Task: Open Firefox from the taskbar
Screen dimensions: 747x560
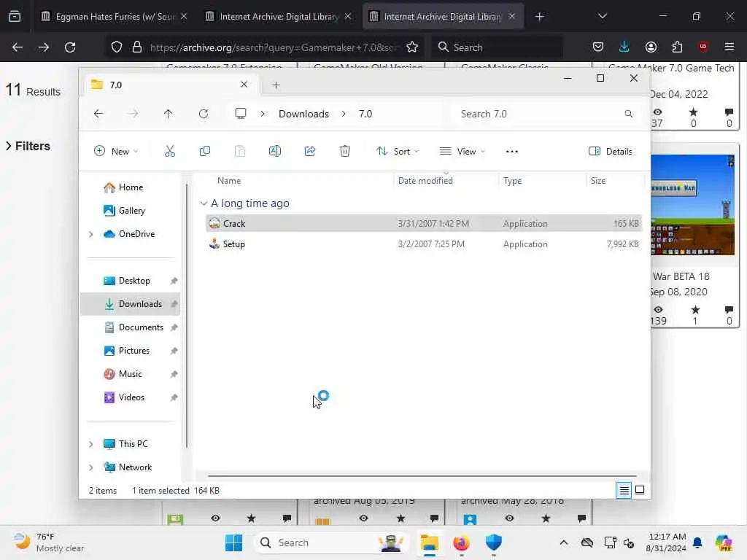Action: tap(461, 542)
